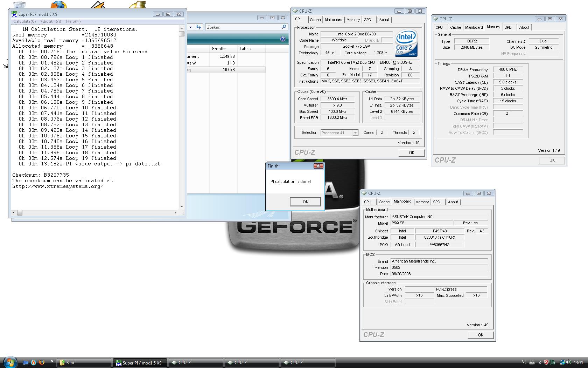This screenshot has width=588, height=368.
Task: Switch to Mainboard tab in CPU tab CPU-Z window
Action: coord(334,20)
